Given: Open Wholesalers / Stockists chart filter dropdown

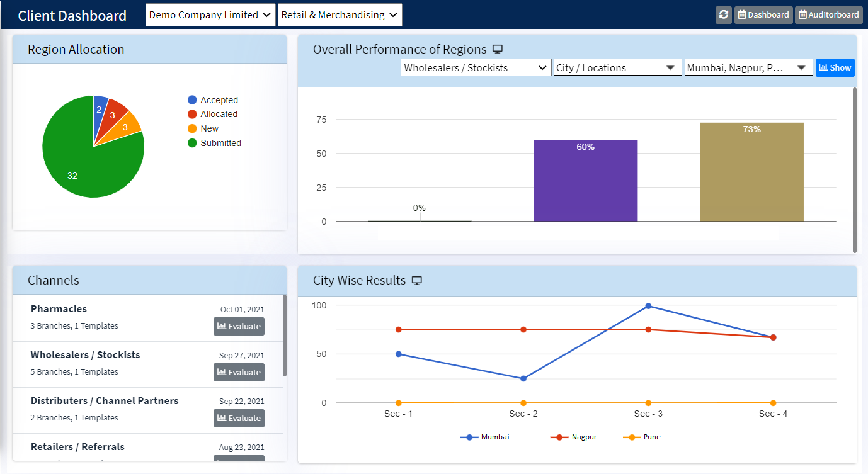Looking at the screenshot, I should tap(476, 68).
